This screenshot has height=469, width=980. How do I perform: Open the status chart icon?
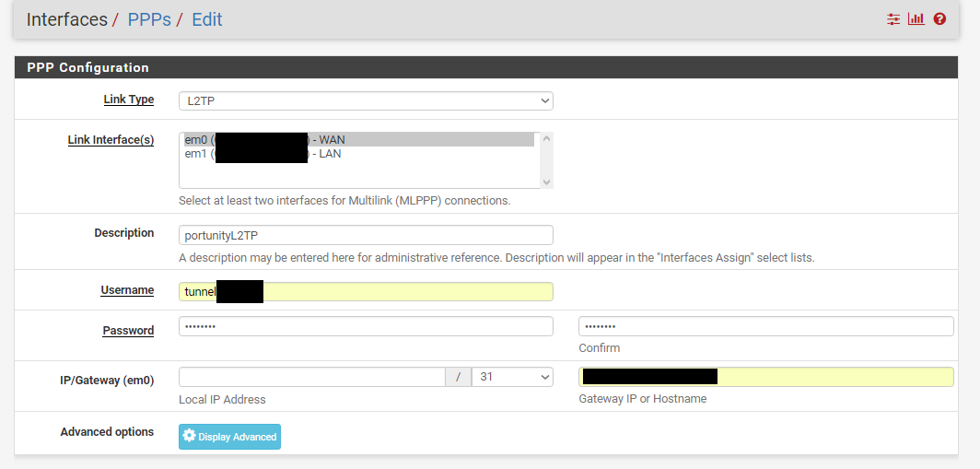tap(916, 19)
